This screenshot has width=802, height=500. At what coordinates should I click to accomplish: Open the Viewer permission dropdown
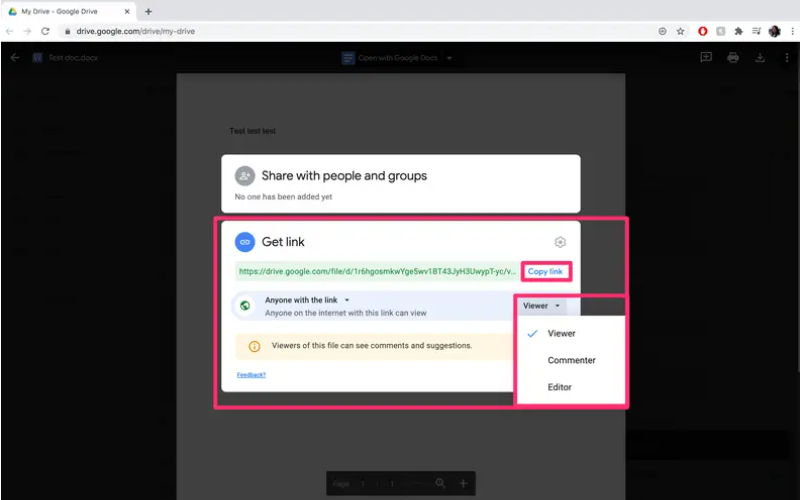[x=541, y=306]
